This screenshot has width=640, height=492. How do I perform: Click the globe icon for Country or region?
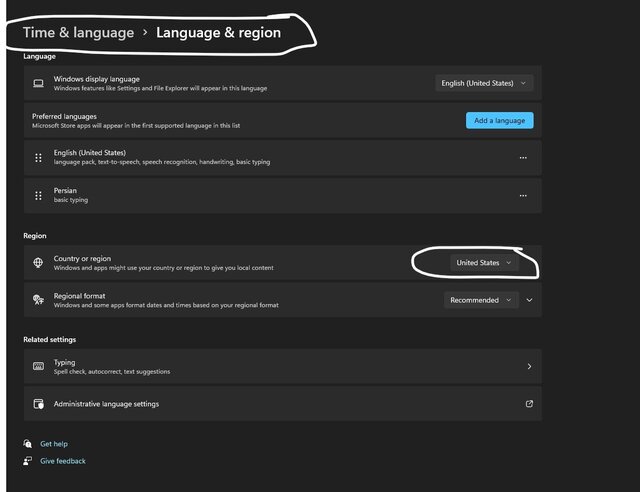38,263
